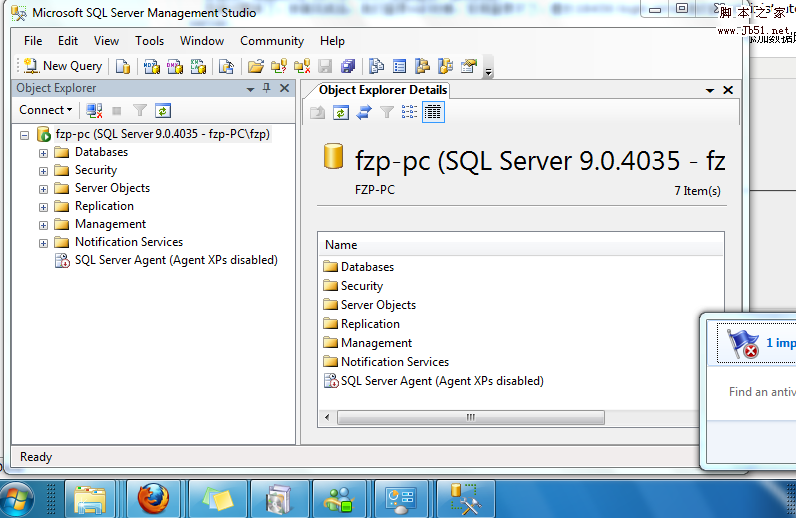The height and width of the screenshot is (518, 796).
Task: Click the Windows Start orb
Action: tap(17, 499)
